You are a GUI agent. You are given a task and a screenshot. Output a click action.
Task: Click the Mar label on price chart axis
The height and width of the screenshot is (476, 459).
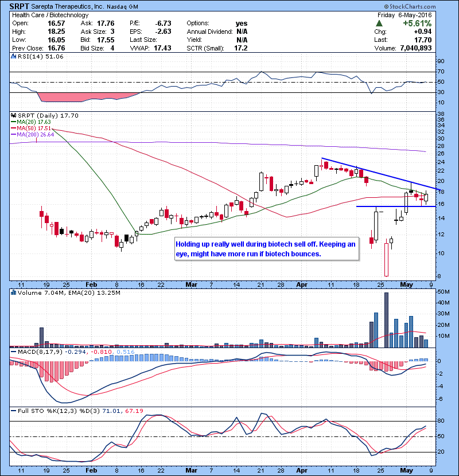192,284
